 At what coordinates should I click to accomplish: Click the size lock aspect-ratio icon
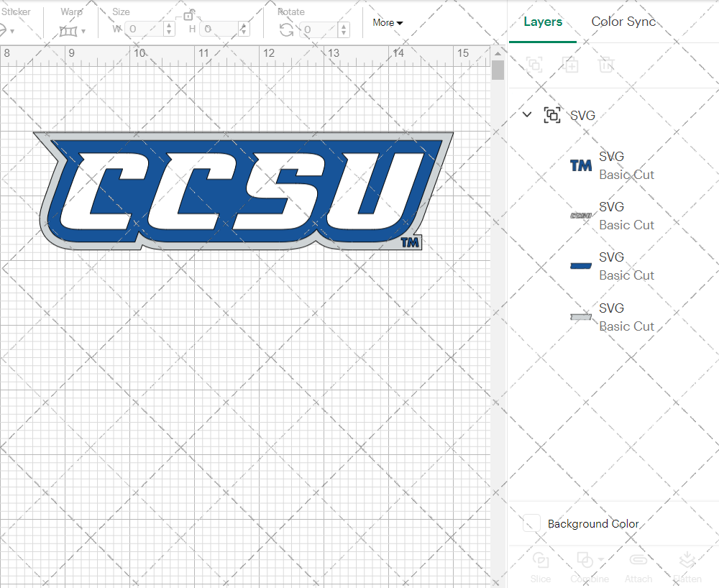click(189, 14)
